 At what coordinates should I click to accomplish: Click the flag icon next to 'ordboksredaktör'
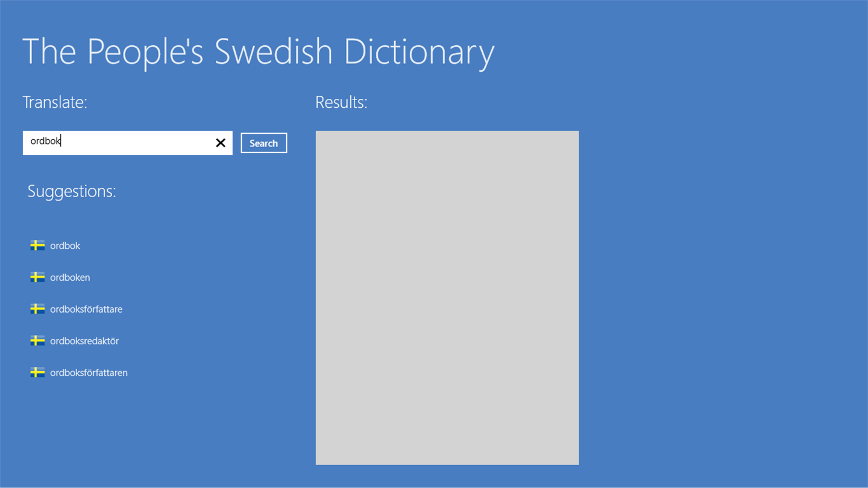point(37,341)
